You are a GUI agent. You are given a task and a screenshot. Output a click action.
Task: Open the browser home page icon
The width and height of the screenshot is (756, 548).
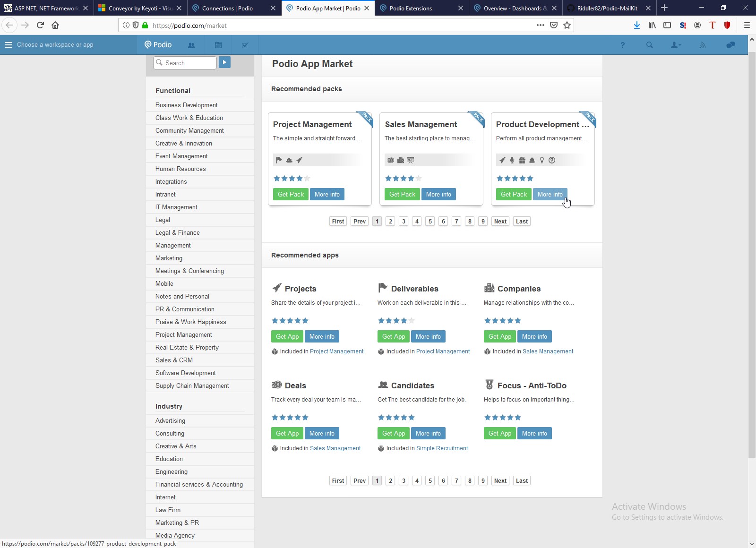click(55, 25)
